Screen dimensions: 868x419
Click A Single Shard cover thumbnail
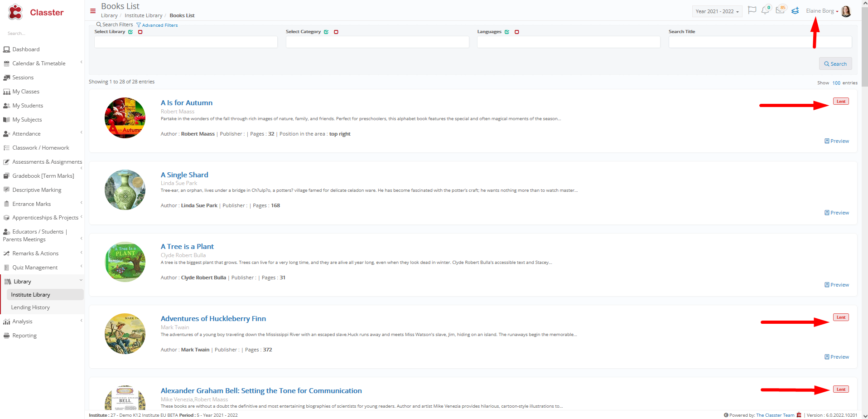tap(125, 190)
